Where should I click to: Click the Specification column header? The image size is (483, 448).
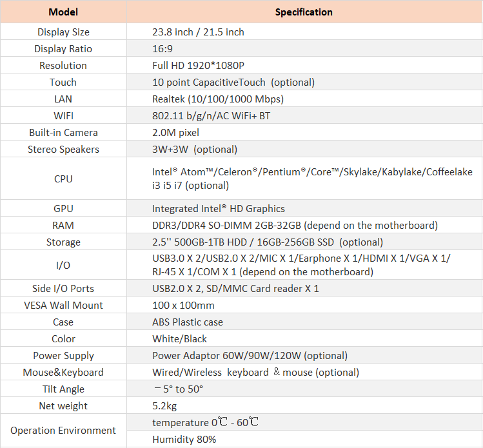pyautogui.click(x=304, y=12)
